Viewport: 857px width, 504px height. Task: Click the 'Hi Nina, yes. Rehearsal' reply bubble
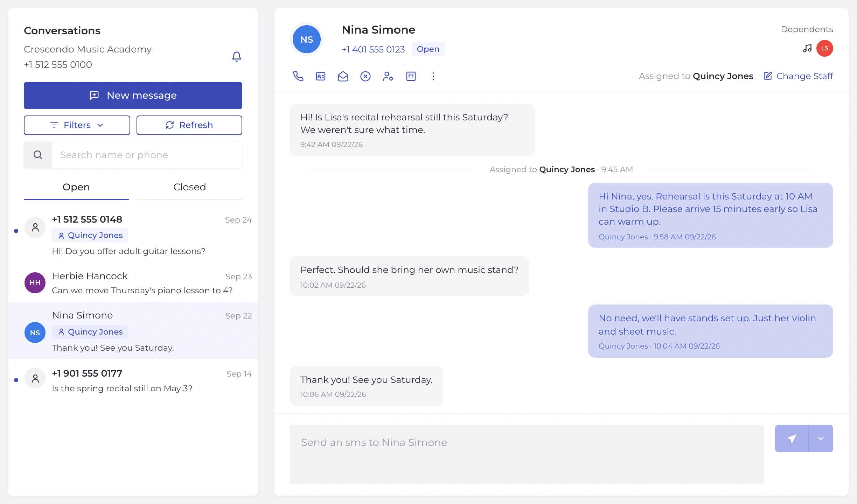(711, 215)
